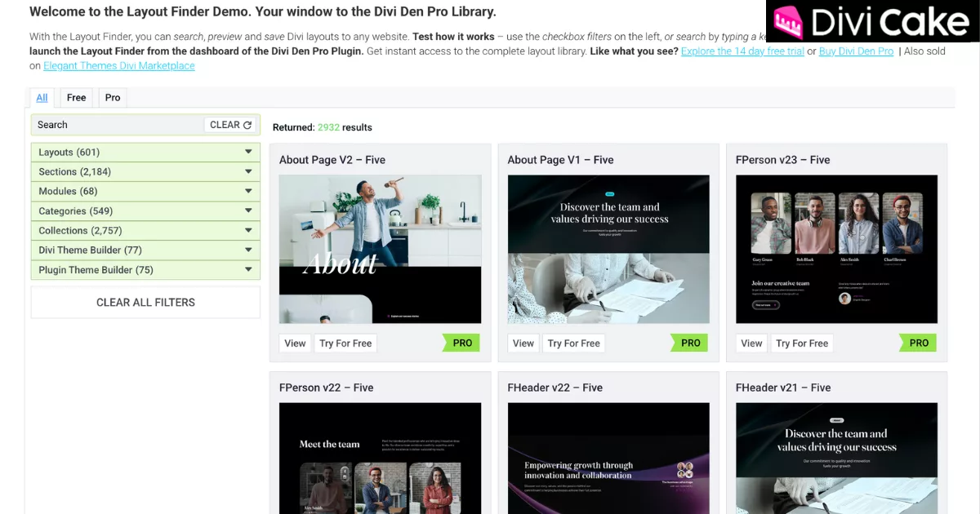Click the PRO badge on About Page V2 – Five
Image resolution: width=980 pixels, height=514 pixels.
point(461,343)
